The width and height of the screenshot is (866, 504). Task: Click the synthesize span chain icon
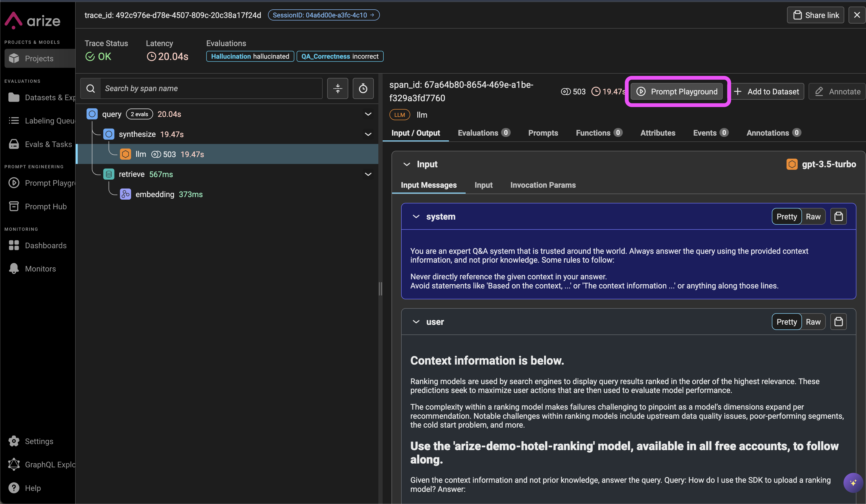pos(109,134)
